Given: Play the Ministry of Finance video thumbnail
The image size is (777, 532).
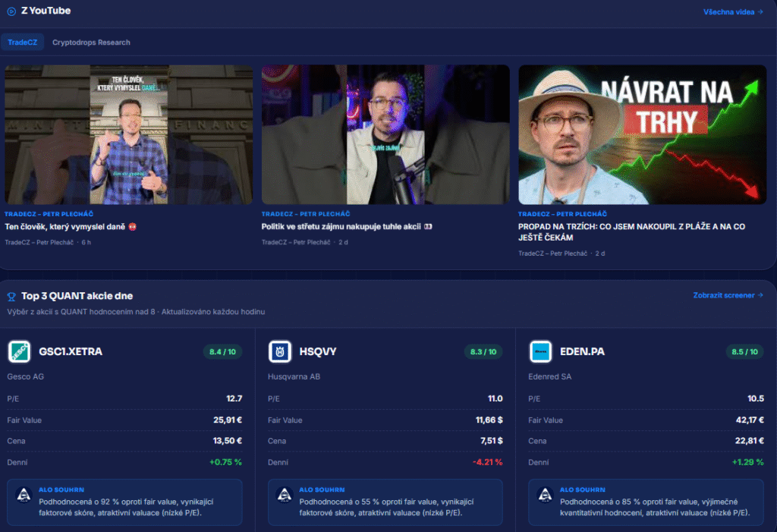Looking at the screenshot, I should pyautogui.click(x=129, y=134).
